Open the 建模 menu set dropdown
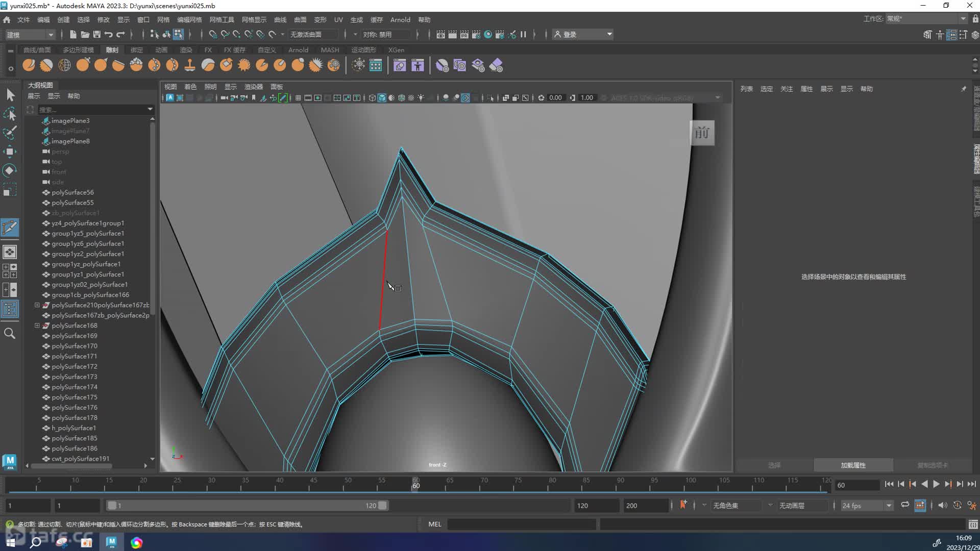 (x=30, y=34)
